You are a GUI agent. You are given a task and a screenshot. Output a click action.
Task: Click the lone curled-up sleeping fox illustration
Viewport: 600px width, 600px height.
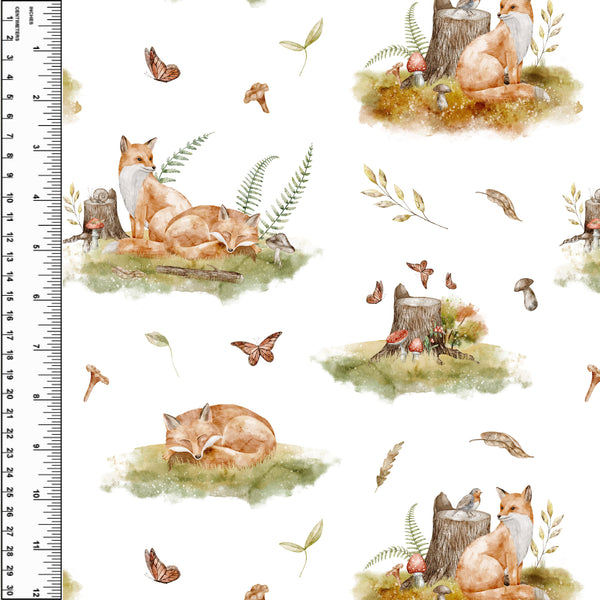pos(219,436)
